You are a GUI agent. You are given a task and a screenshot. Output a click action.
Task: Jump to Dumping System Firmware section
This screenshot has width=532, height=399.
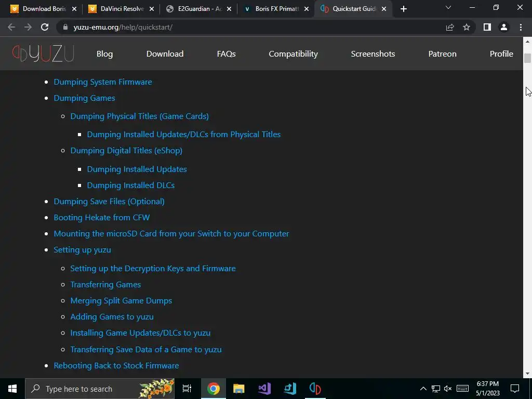(x=103, y=82)
